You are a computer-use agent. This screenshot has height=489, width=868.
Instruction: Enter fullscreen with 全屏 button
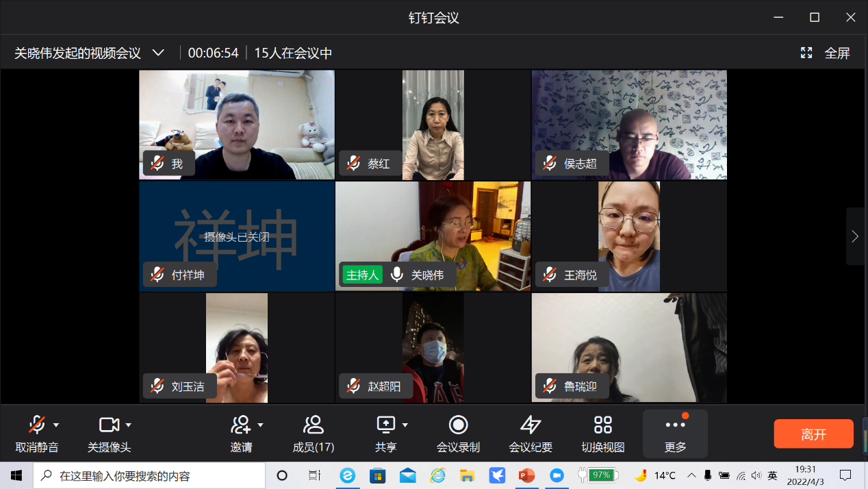[826, 53]
